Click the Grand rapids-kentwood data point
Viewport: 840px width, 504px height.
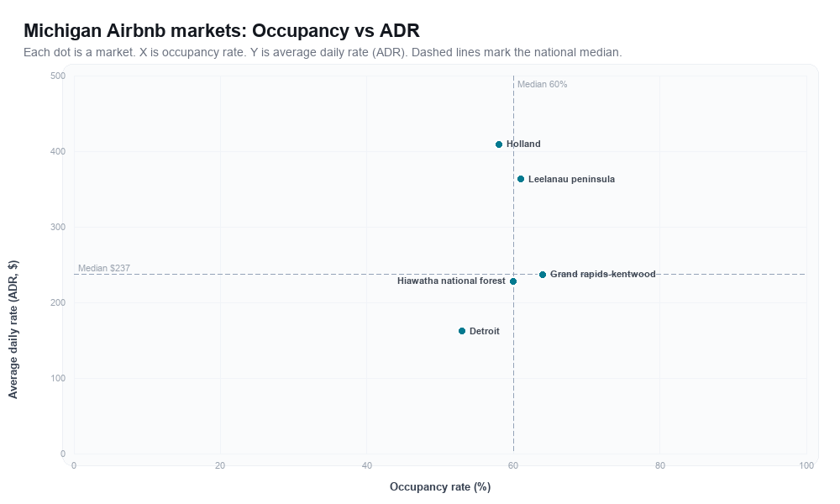[543, 275]
